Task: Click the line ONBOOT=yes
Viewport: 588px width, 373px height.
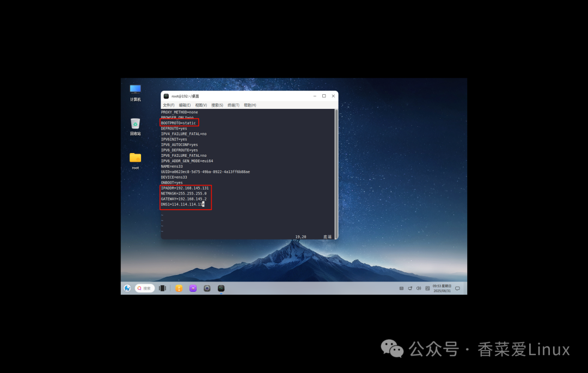Action: coord(171,183)
